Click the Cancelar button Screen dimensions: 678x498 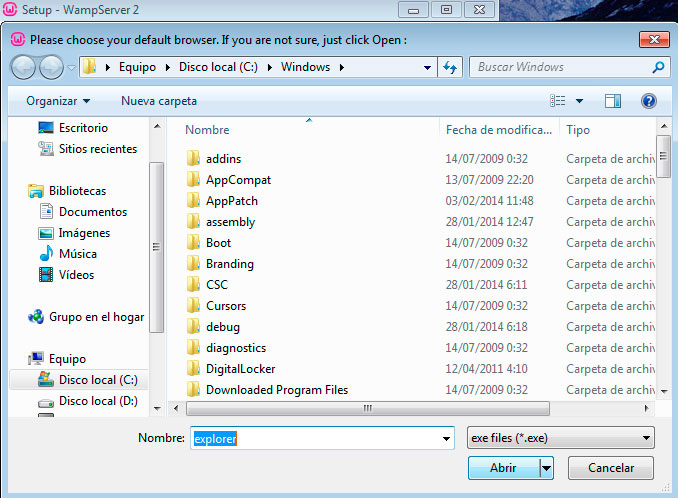[610, 467]
